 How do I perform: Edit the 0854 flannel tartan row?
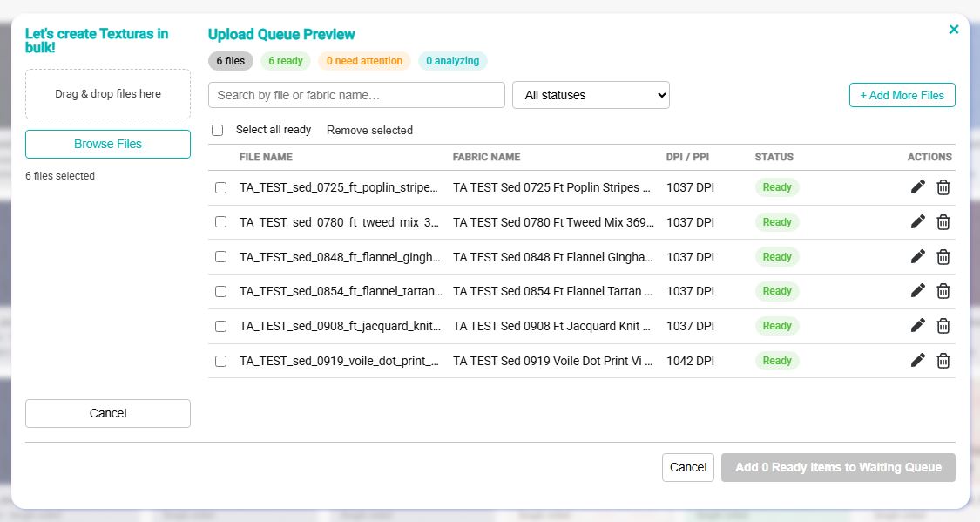917,291
